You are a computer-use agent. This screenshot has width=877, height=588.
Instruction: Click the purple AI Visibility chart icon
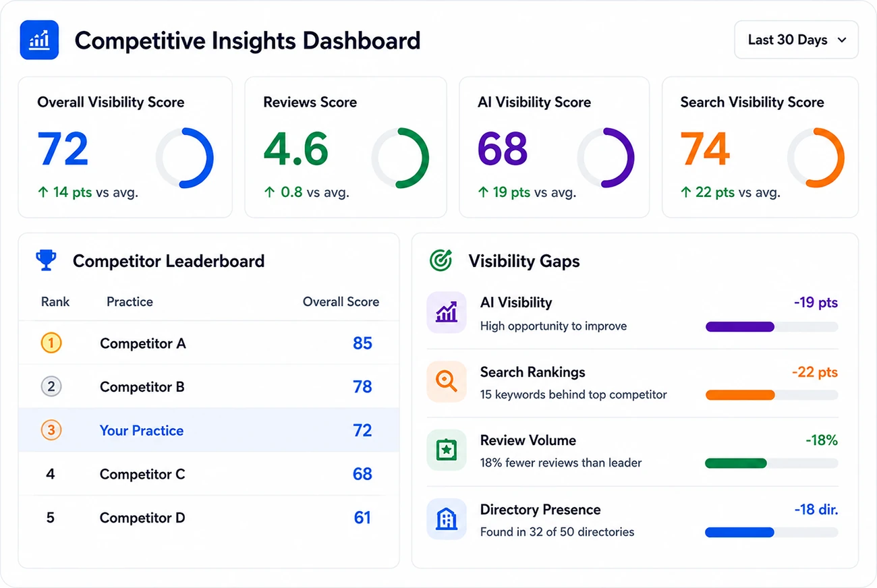447,312
